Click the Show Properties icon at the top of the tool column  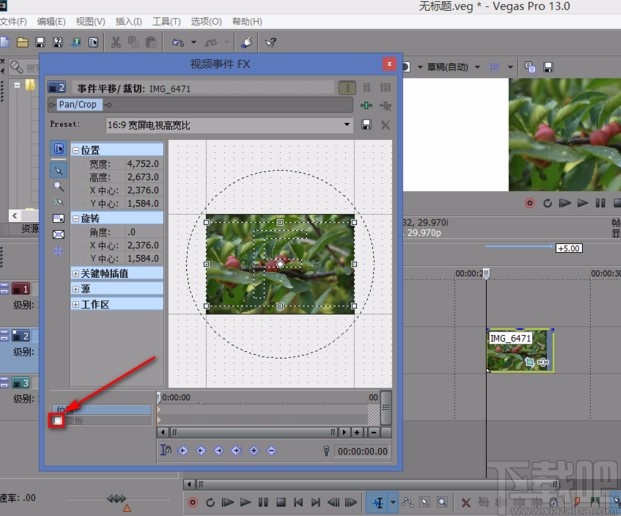click(x=57, y=150)
